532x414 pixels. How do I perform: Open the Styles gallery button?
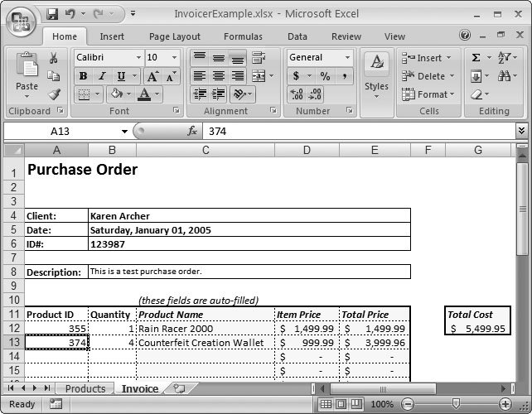click(376, 75)
